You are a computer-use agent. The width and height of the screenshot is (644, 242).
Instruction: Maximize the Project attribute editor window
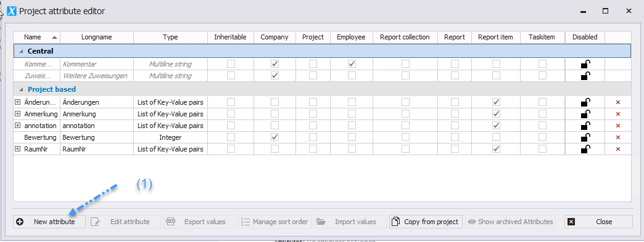pyautogui.click(x=605, y=12)
